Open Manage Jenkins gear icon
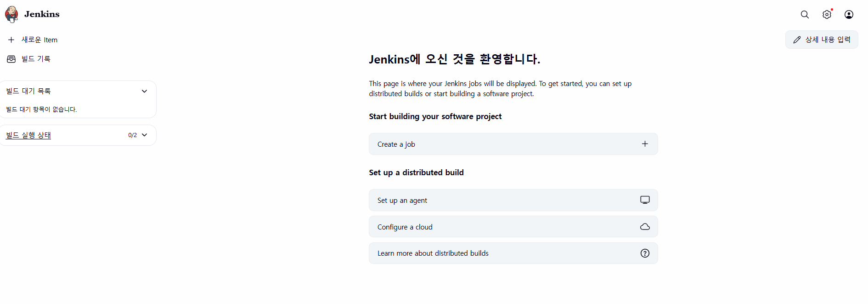The width and height of the screenshot is (868, 304). pyautogui.click(x=827, y=14)
